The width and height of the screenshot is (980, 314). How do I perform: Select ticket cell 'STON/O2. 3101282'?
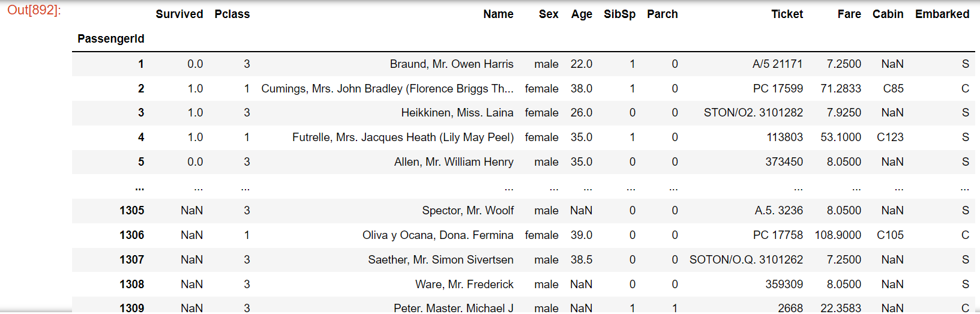[x=753, y=113]
